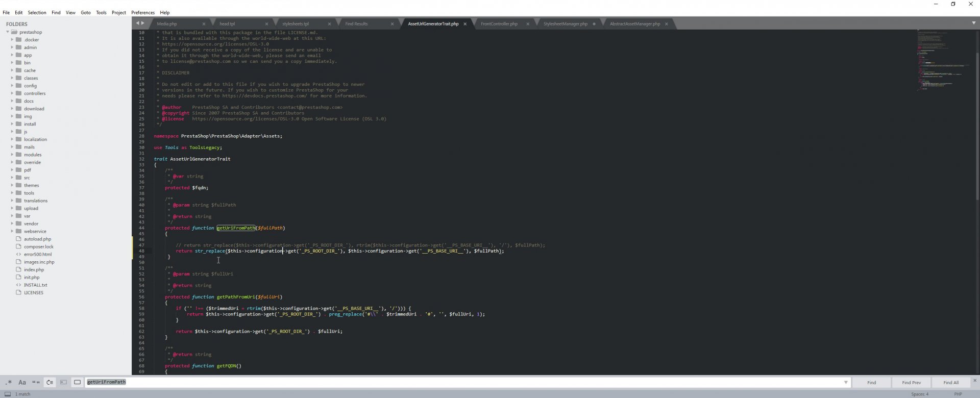Open find history dropdown arrow
The image size is (980, 398).
point(846,382)
